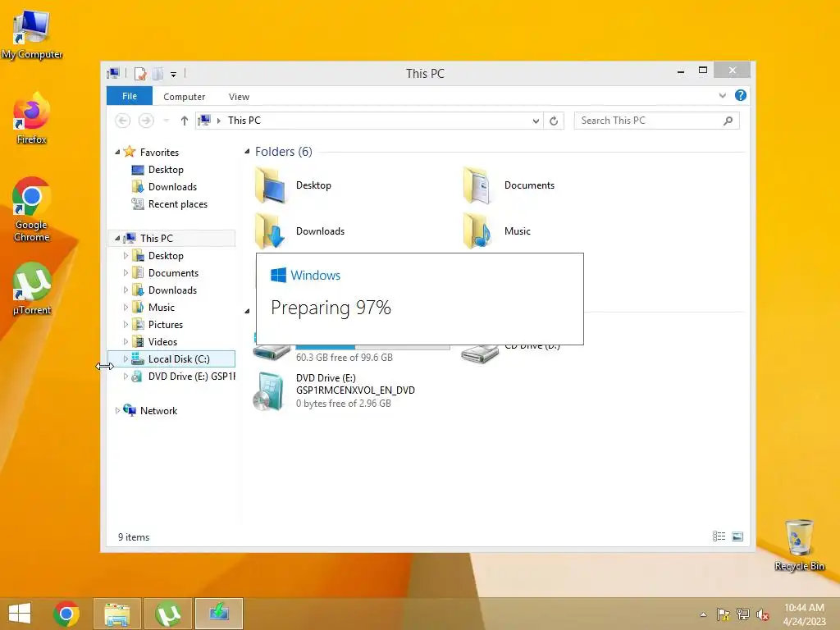Screen dimensions: 840x630
Task: Expand the Music tree node
Action: pos(126,308)
